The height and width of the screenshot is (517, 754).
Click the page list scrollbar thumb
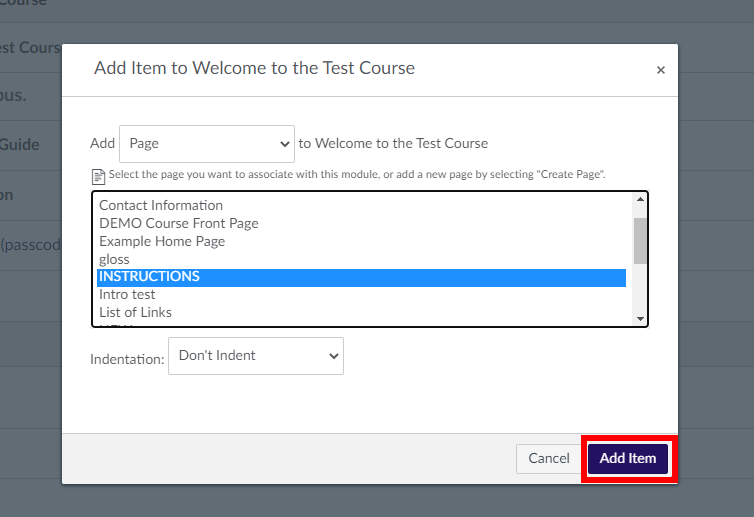coord(640,241)
